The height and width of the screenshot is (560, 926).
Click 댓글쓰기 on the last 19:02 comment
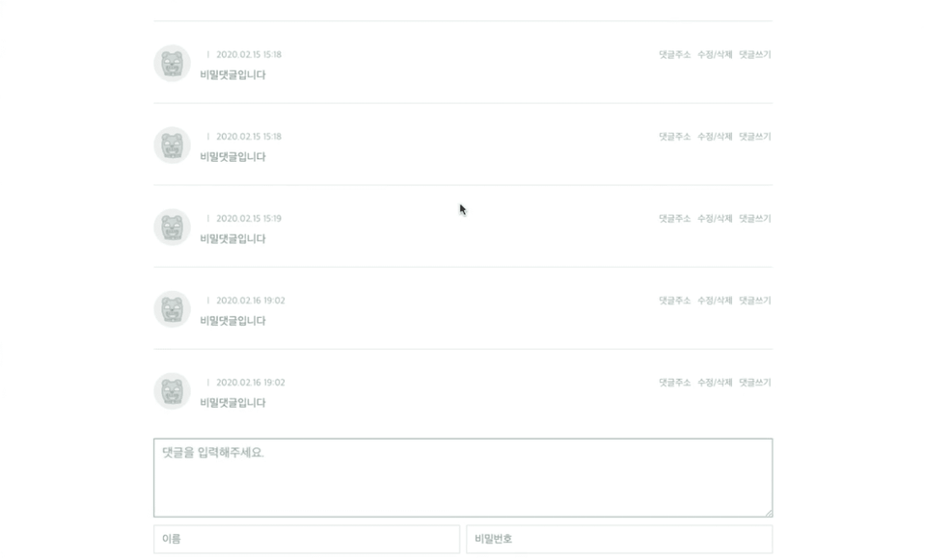(755, 383)
